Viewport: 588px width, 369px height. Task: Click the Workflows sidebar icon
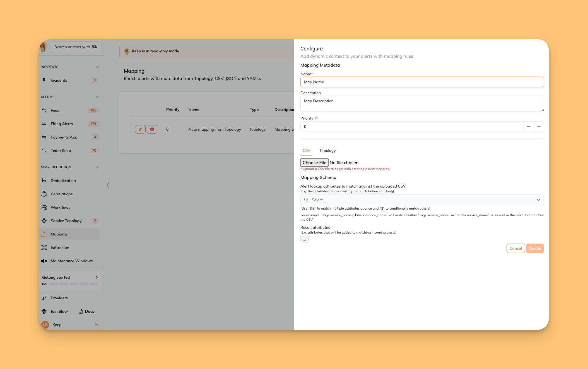point(44,207)
